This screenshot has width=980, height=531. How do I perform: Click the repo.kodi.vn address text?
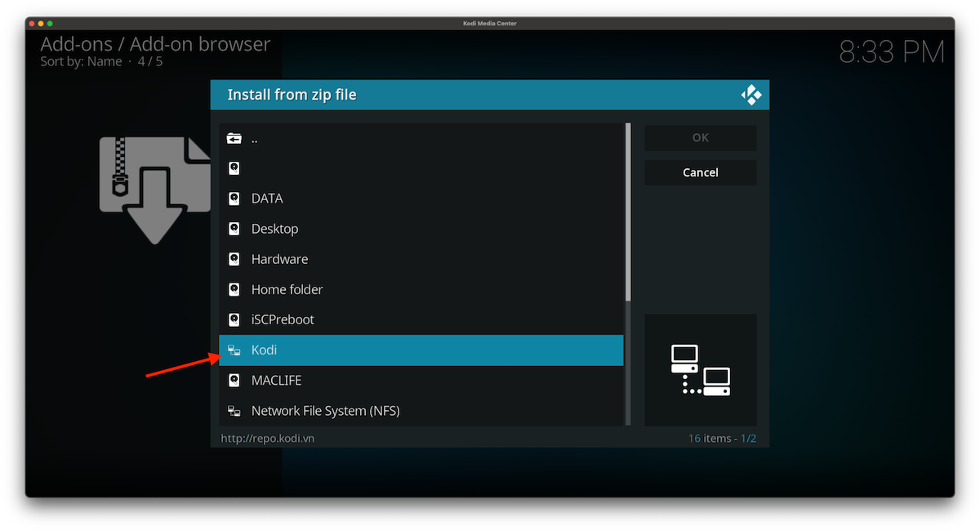click(266, 438)
